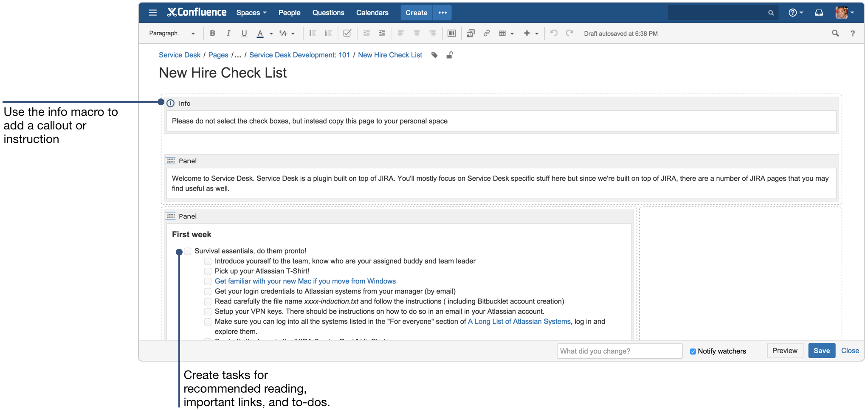Check the Make sure you can log into task
The image size is (868, 410).
(208, 322)
